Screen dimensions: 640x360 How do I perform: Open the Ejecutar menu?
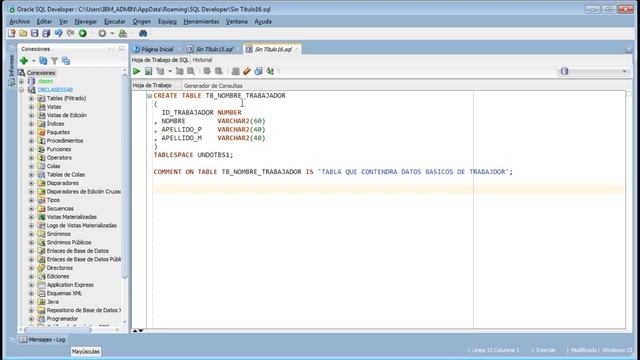click(x=115, y=22)
